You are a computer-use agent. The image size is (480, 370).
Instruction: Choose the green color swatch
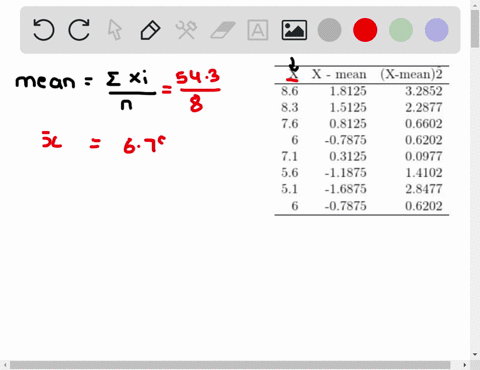[x=401, y=30]
